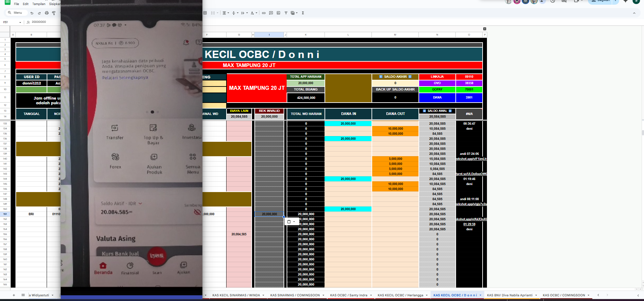Select the REK INVALID header cell

coord(269,111)
